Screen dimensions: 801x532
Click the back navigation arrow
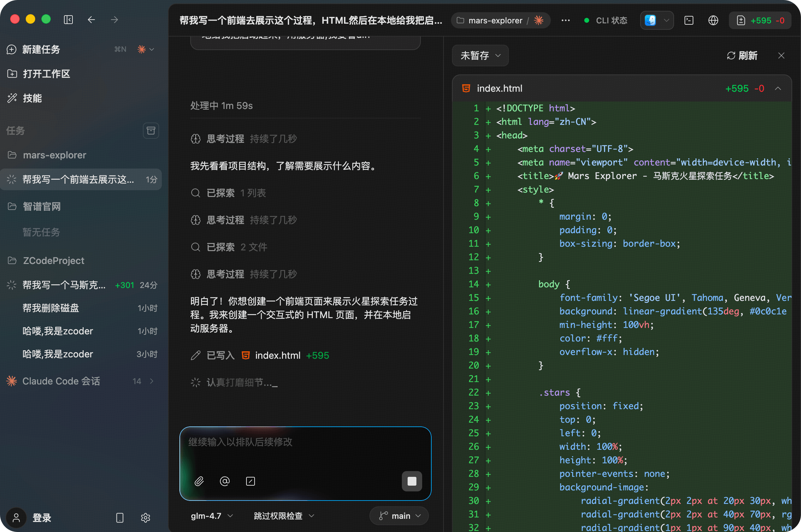point(91,20)
